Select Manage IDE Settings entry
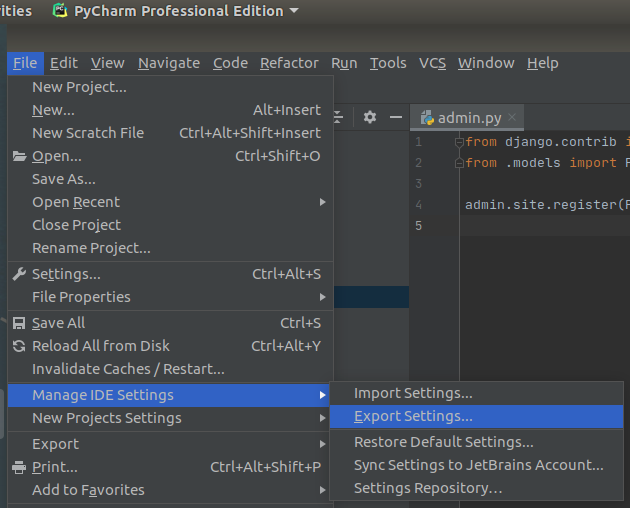 169,395
